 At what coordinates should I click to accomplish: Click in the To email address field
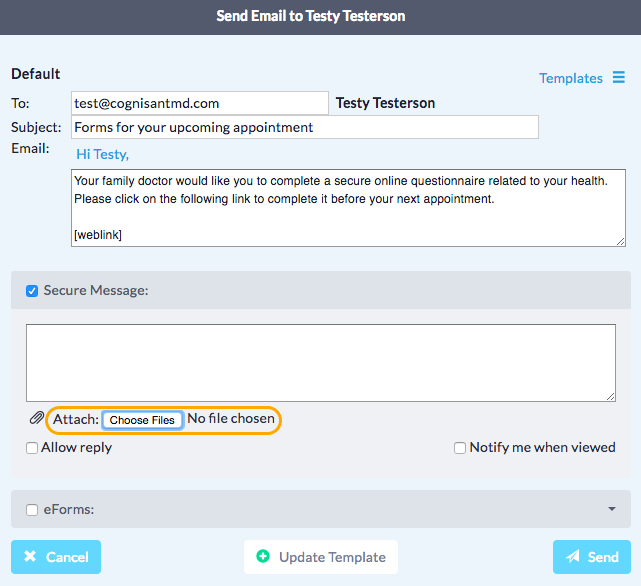[x=200, y=103]
